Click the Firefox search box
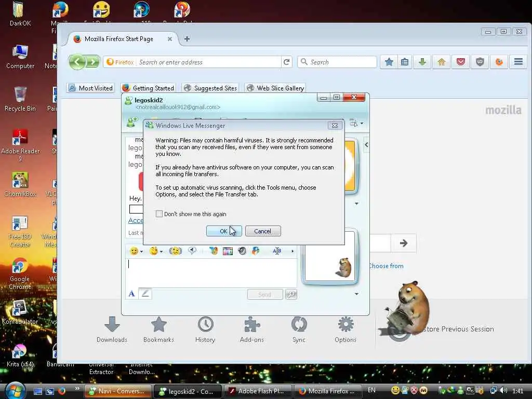The height and width of the screenshot is (399, 532). (x=337, y=62)
